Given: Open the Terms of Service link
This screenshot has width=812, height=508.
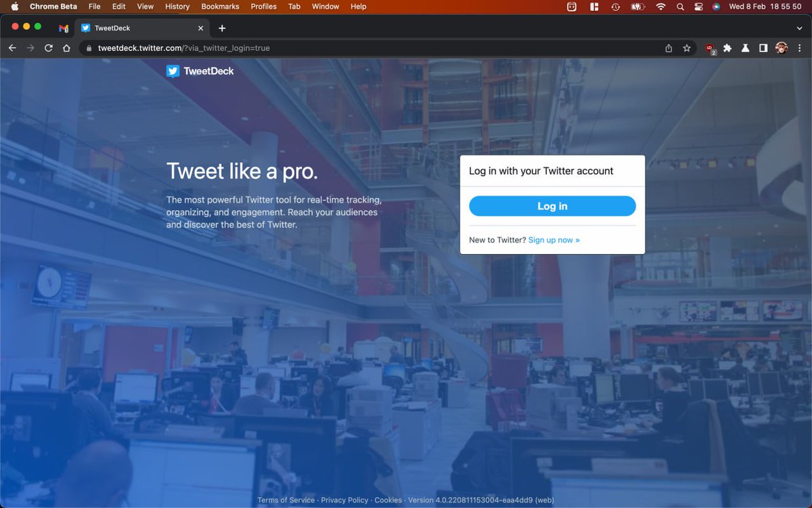Looking at the screenshot, I should [x=286, y=500].
